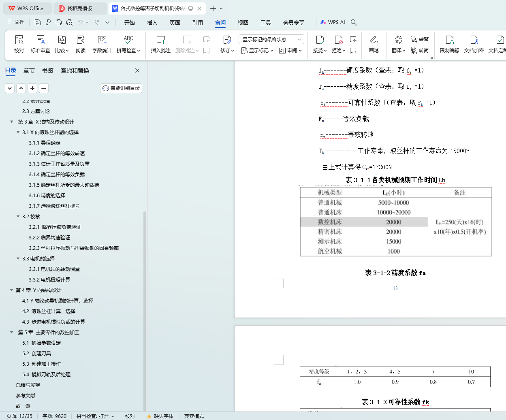The image size is (506, 420).
Task: Switch to the 找稻壳模板 window tab
Action: coord(80,8)
